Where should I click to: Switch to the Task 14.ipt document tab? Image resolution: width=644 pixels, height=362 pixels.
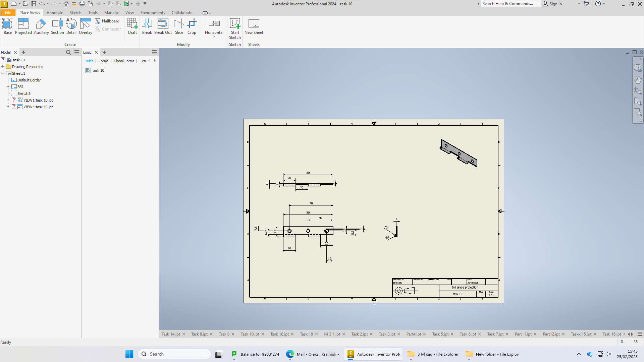171,334
